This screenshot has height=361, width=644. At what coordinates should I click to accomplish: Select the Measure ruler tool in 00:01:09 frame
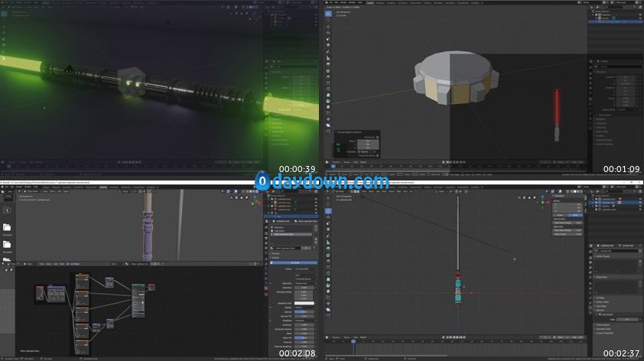(328, 58)
